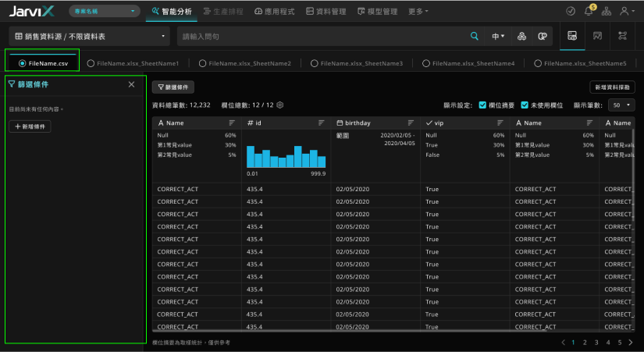Click the 篩選條件 button above the table
The height and width of the screenshot is (352, 644).
coord(173,87)
